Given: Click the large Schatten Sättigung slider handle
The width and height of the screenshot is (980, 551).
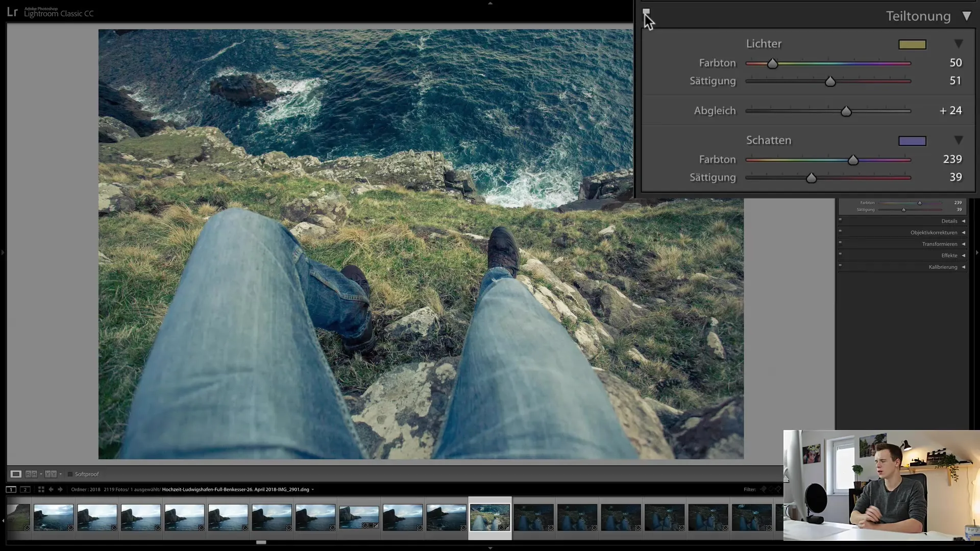Looking at the screenshot, I should click(x=811, y=178).
